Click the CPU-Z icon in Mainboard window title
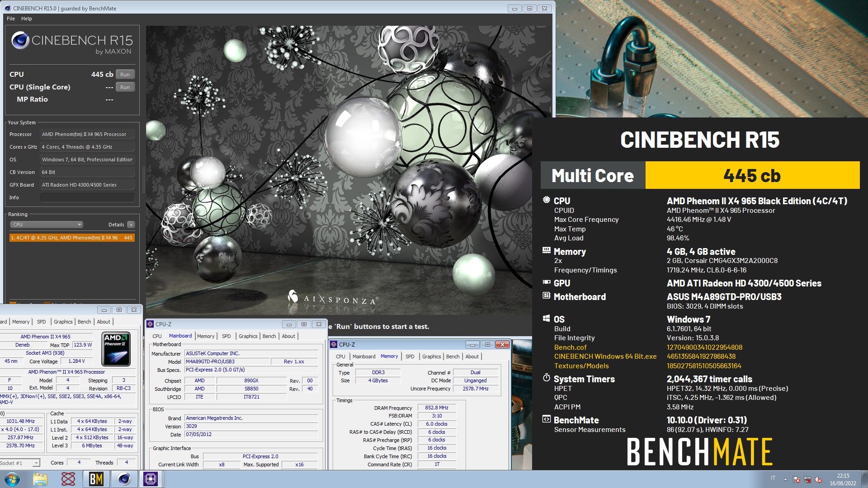Viewport: 868px width, 488px height. coord(151,324)
